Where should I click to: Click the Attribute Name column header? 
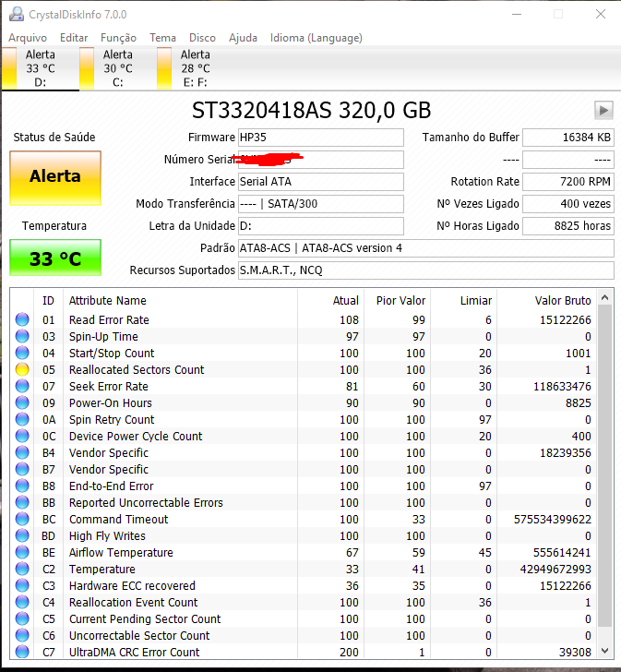(x=180, y=300)
